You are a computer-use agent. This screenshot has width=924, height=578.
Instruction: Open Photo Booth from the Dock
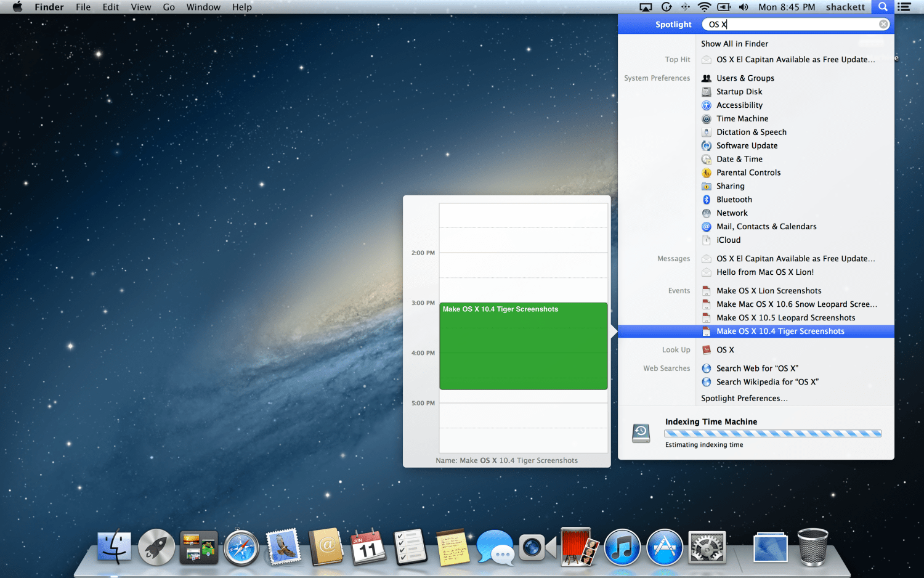pyautogui.click(x=579, y=547)
